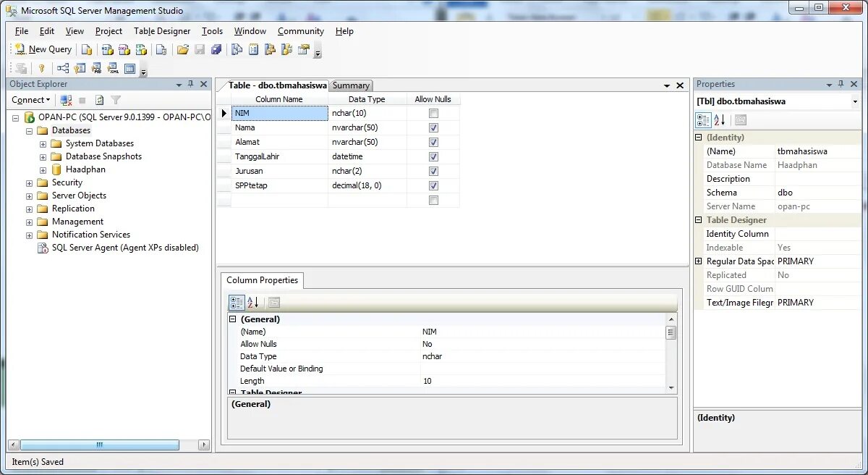The height and width of the screenshot is (475, 868).
Task: Click the New Query toolbar button
Action: click(x=44, y=49)
